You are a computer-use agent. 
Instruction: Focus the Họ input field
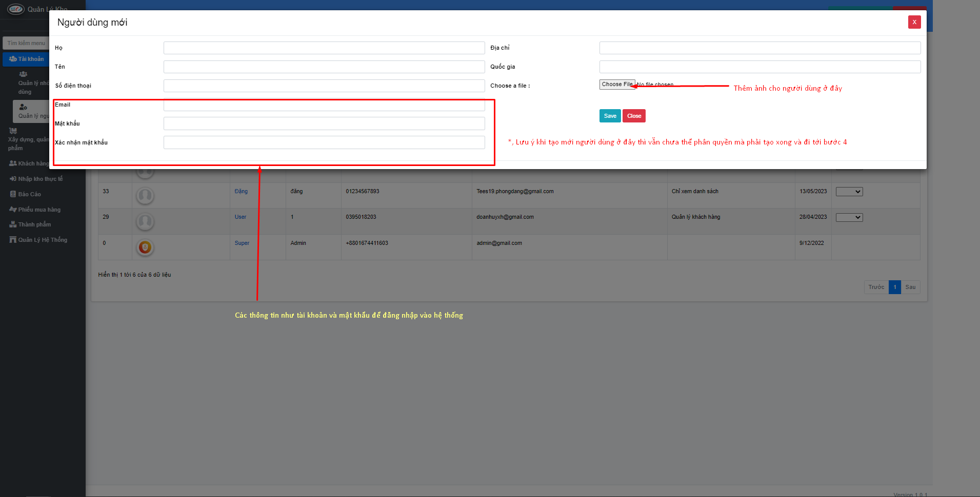(324, 48)
